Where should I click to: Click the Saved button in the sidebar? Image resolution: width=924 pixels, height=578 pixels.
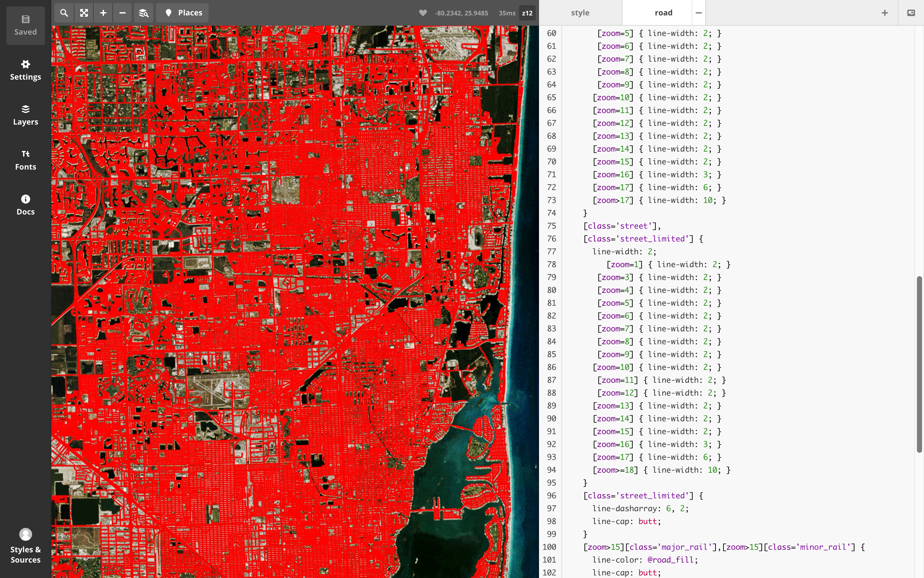(26, 26)
